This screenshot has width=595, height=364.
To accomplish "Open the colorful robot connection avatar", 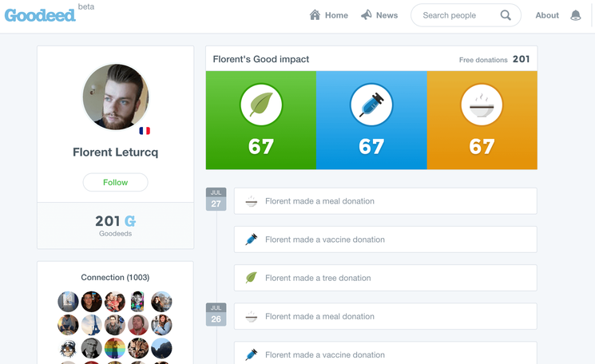I will point(138,302).
